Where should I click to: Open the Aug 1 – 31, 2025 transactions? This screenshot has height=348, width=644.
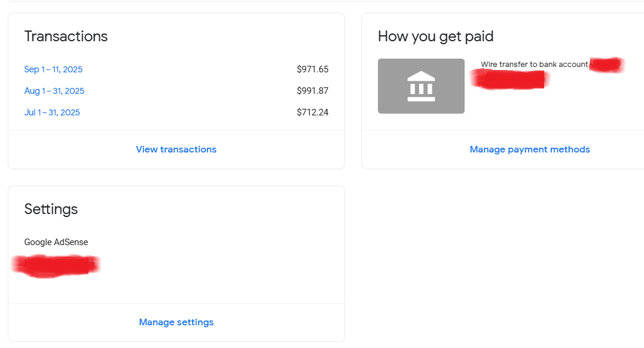tap(54, 90)
